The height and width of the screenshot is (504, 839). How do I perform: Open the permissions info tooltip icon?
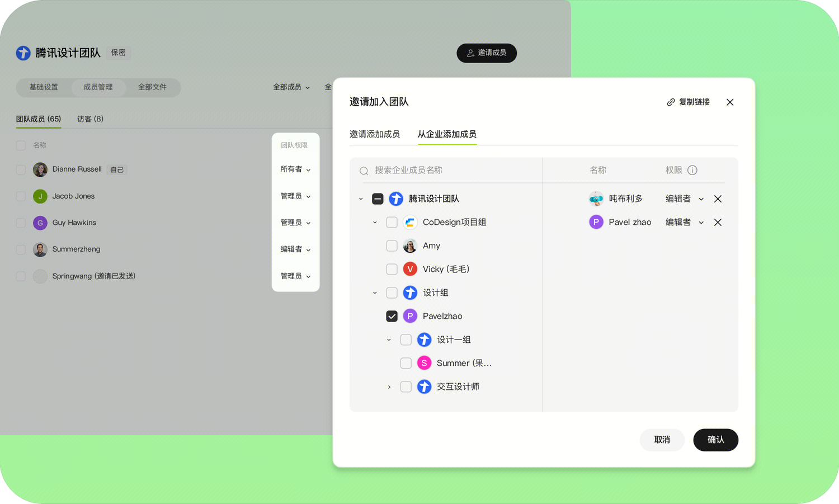pyautogui.click(x=694, y=170)
